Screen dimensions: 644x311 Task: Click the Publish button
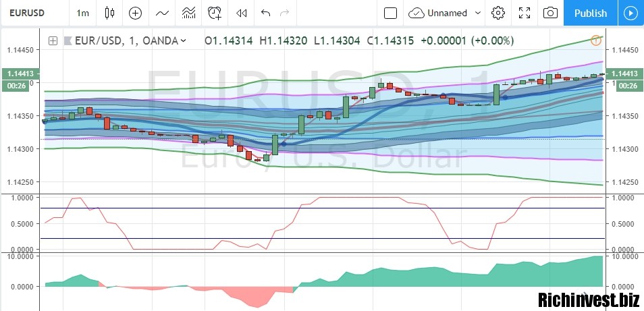(x=590, y=13)
